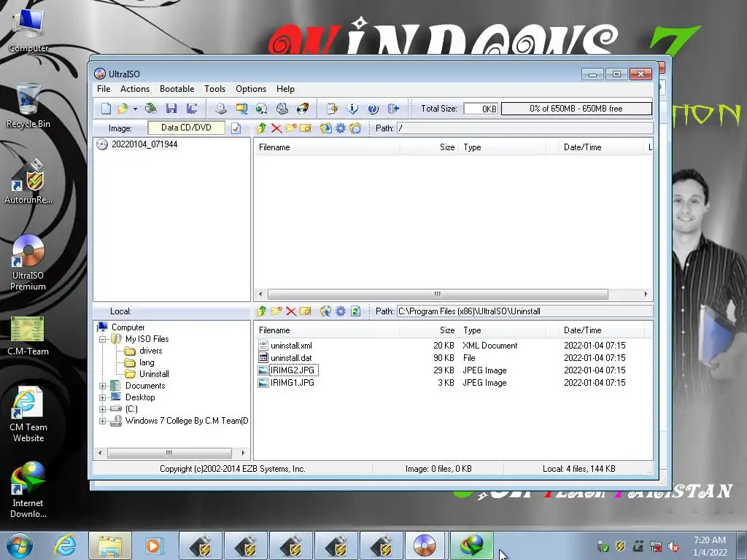747x560 pixels.
Task: Click the Rename icon in Local toolbar
Action: (x=306, y=311)
